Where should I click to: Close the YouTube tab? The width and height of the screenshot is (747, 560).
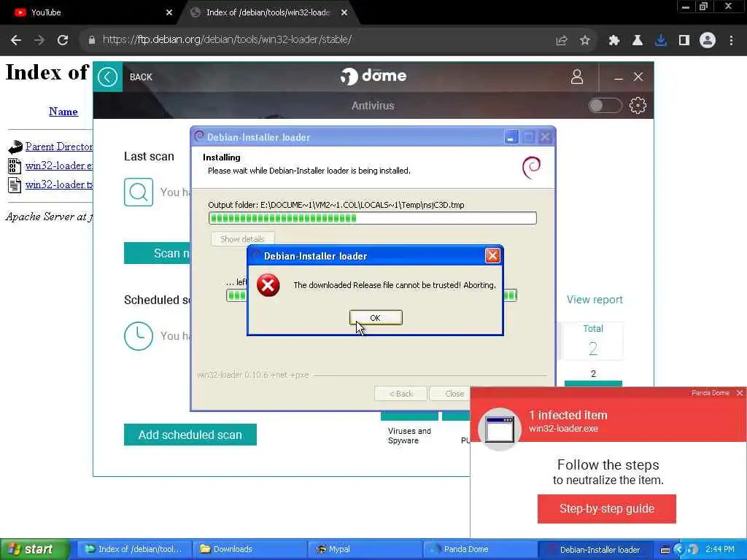pyautogui.click(x=169, y=13)
